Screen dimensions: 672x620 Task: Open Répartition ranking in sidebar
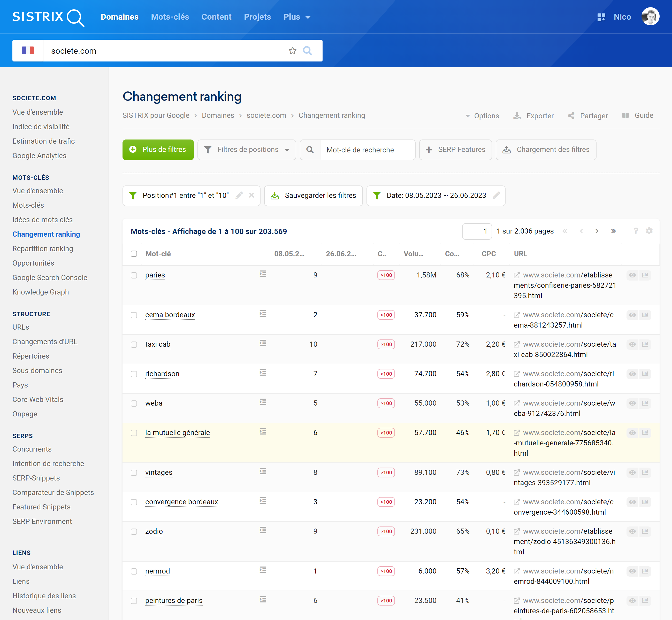pos(43,249)
